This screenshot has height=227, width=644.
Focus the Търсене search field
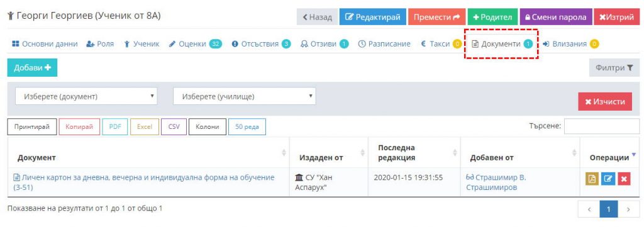[602, 126]
